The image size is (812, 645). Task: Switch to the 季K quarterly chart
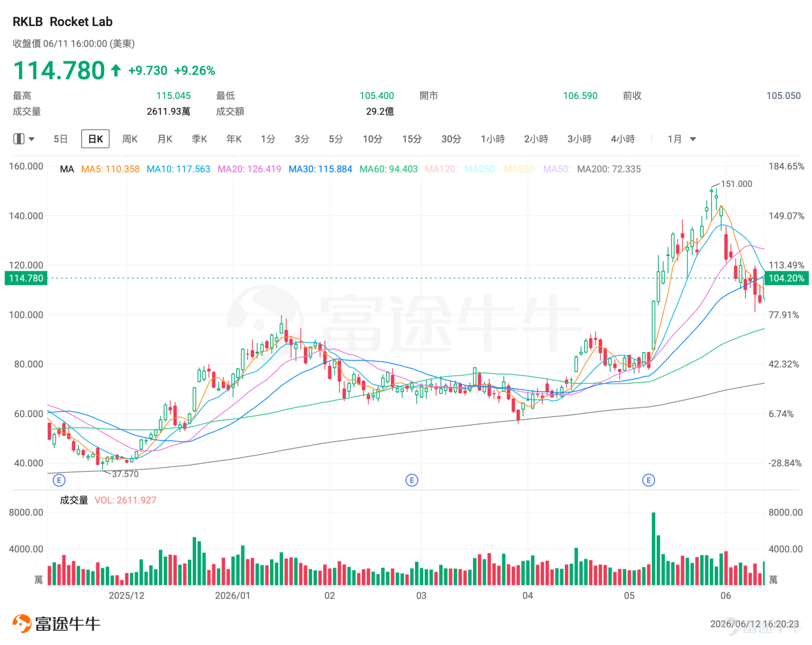(199, 139)
